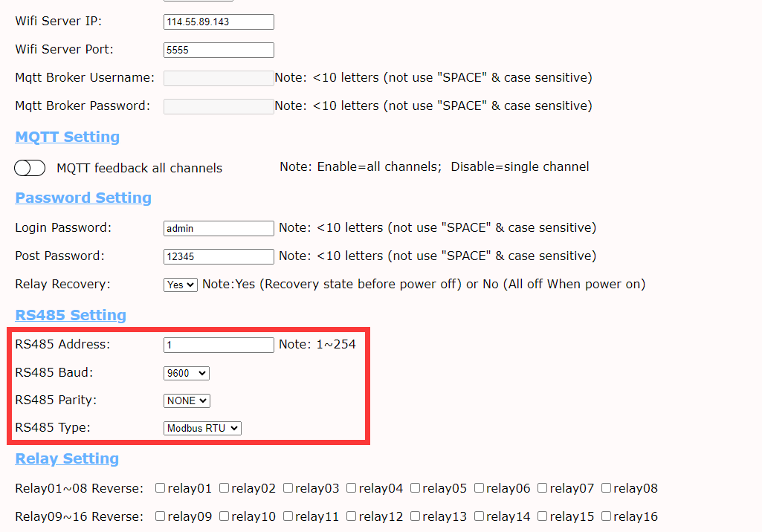
Task: Click the Password Setting heading link
Action: [x=83, y=198]
